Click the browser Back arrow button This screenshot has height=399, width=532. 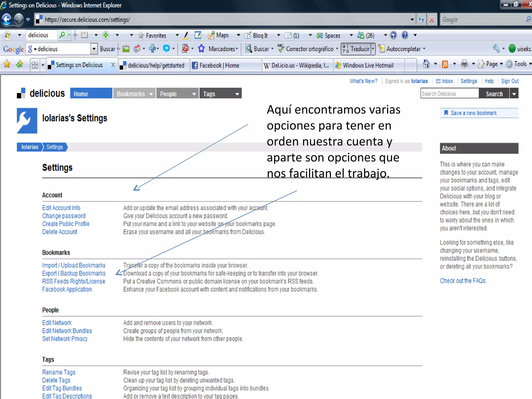coord(7,19)
